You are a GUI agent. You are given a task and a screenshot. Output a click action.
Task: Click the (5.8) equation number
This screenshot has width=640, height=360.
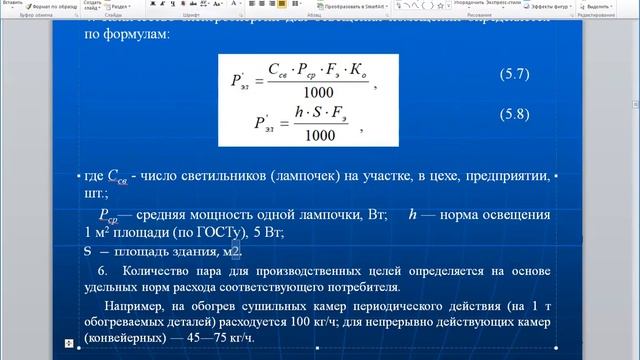514,114
